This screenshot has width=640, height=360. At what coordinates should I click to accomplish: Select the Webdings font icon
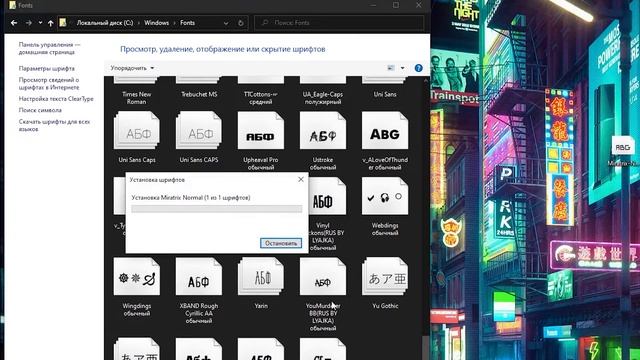pos(385,196)
